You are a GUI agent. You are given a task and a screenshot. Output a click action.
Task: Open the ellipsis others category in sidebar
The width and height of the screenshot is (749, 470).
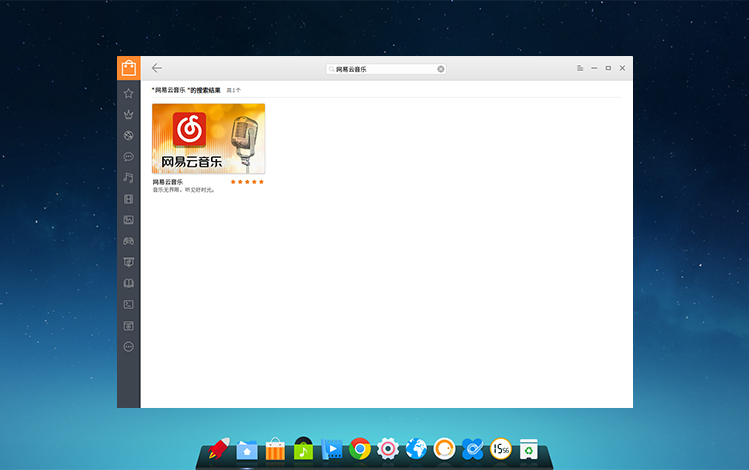(x=128, y=347)
